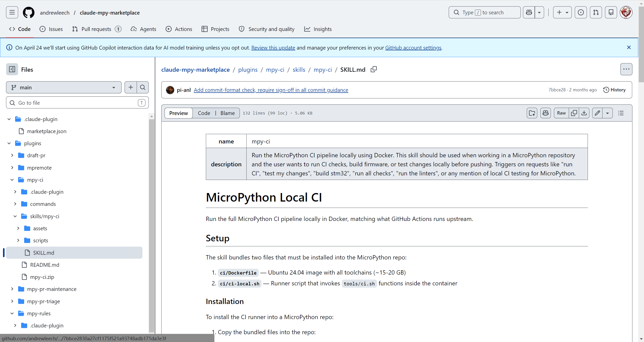Open the claude-mpy-marketplace repository header link
This screenshot has width=644, height=342.
pyautogui.click(x=110, y=13)
